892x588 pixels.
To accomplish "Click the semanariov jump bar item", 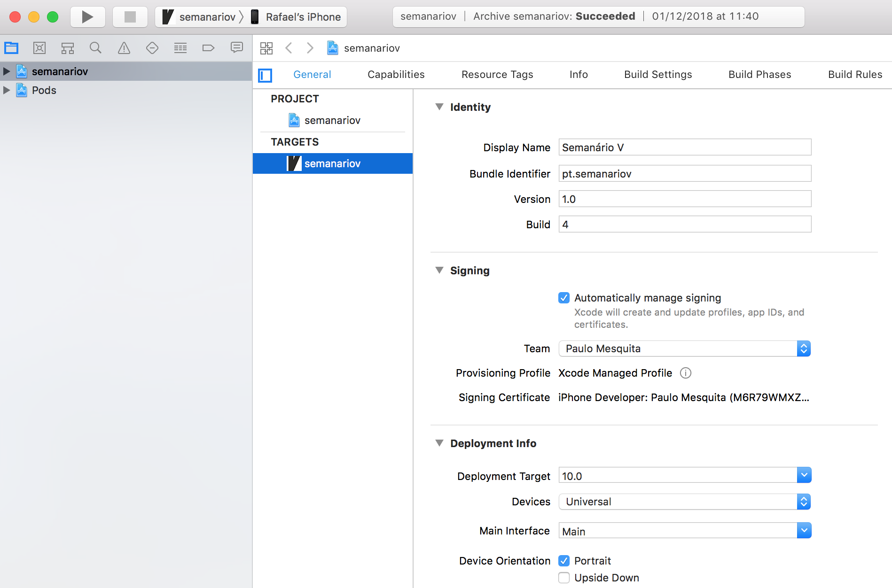I will pos(364,48).
